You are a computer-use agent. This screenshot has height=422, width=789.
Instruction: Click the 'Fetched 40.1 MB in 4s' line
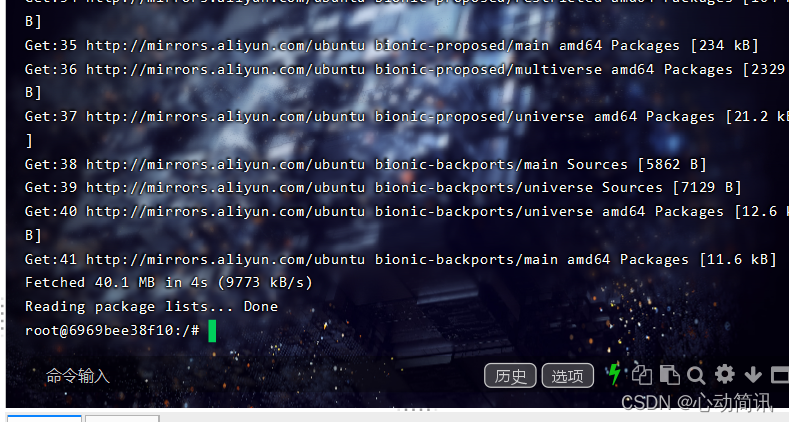pos(169,283)
